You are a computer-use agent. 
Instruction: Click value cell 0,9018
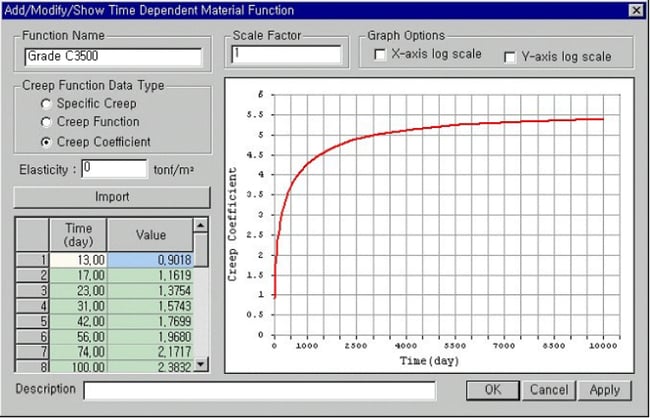tap(150, 260)
